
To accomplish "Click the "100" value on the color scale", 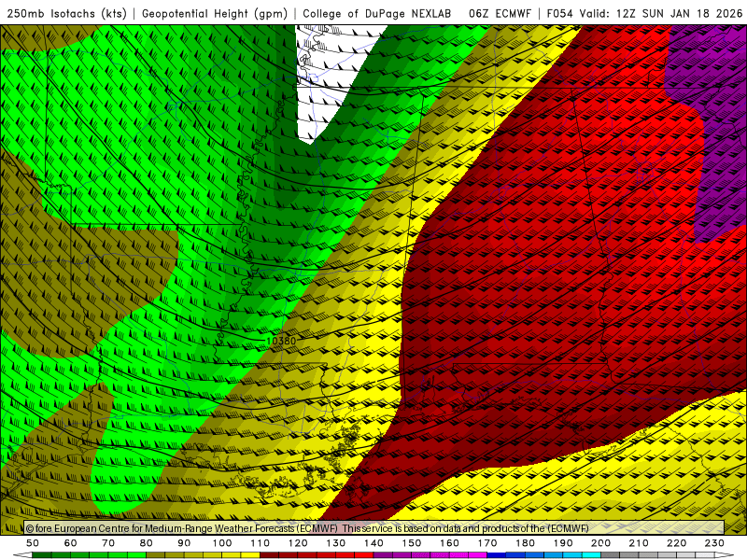I will [222, 543].
